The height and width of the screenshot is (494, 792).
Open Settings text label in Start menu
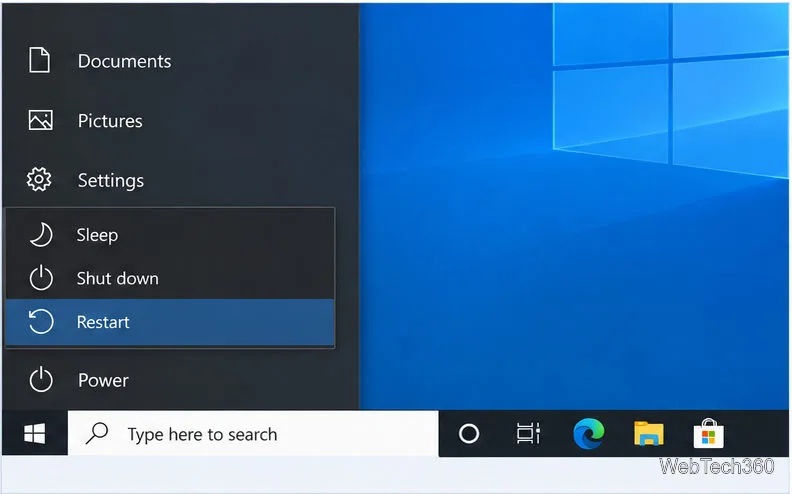pos(111,181)
